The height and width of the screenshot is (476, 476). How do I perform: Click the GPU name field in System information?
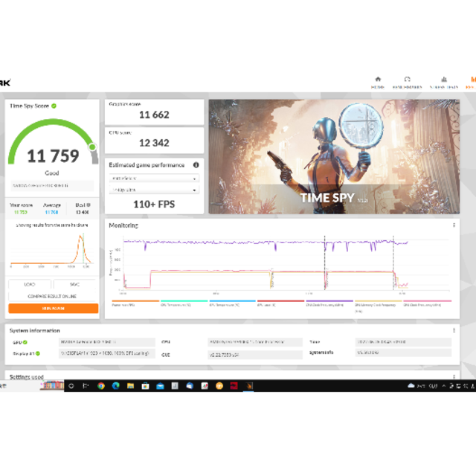click(x=107, y=342)
